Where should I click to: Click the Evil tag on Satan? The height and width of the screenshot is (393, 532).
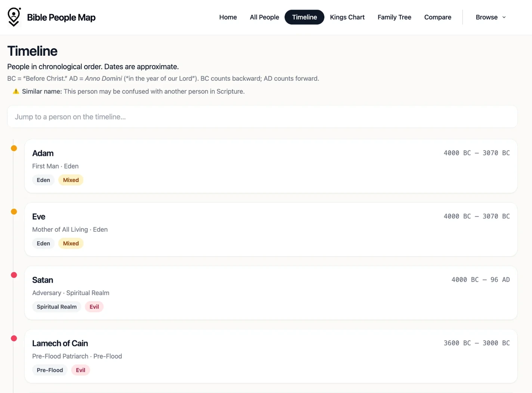click(94, 307)
